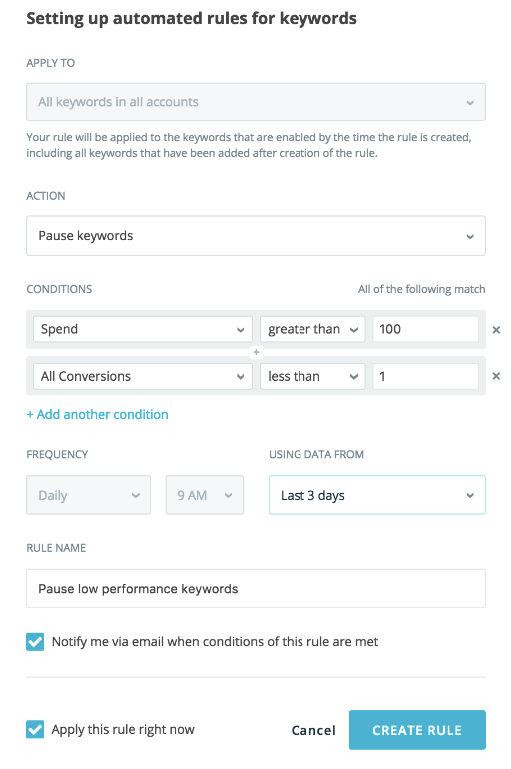Open the All Conversions metric dropdown
This screenshot has width=511, height=769.
coord(143,376)
